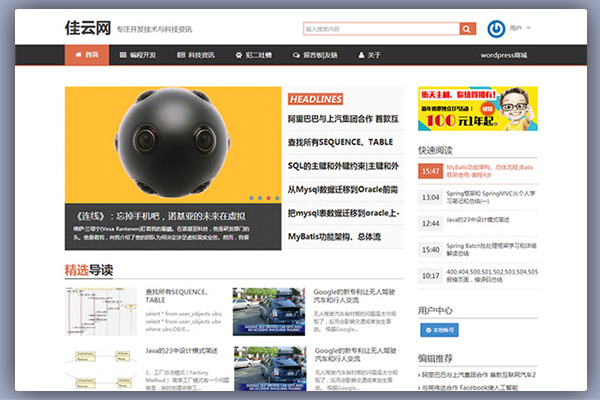
Task: Open the 10:17 400,404,500 error codes entry
Action: tap(478, 276)
